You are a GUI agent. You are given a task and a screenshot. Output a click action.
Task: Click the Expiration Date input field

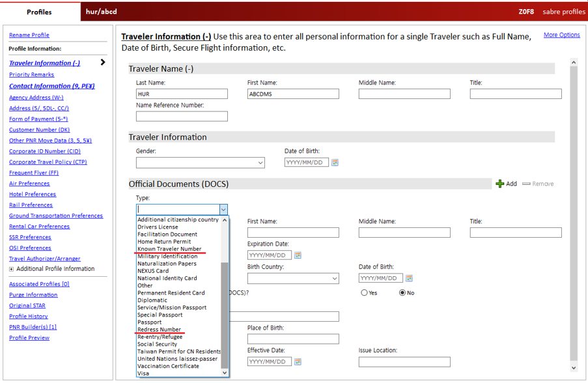click(269, 255)
